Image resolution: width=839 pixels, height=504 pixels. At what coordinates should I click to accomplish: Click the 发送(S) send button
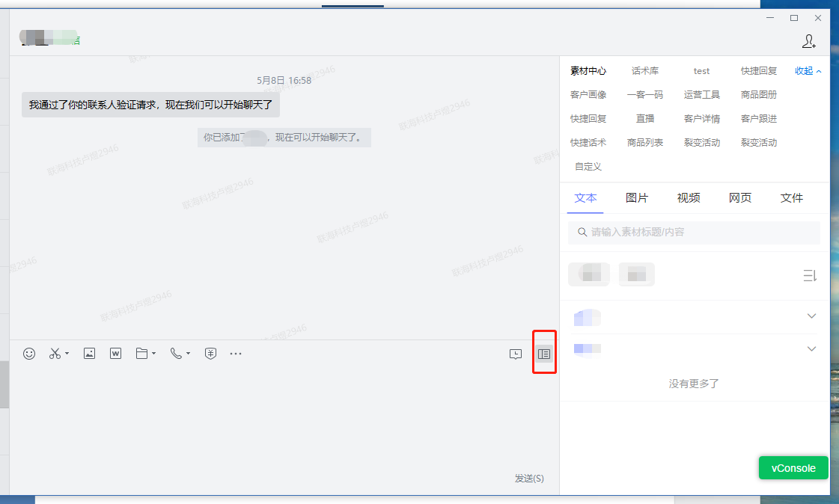tap(529, 479)
